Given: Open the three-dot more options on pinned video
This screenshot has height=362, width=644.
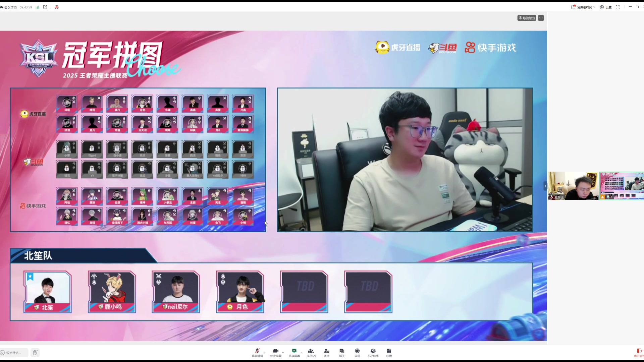Looking at the screenshot, I should [541, 18].
